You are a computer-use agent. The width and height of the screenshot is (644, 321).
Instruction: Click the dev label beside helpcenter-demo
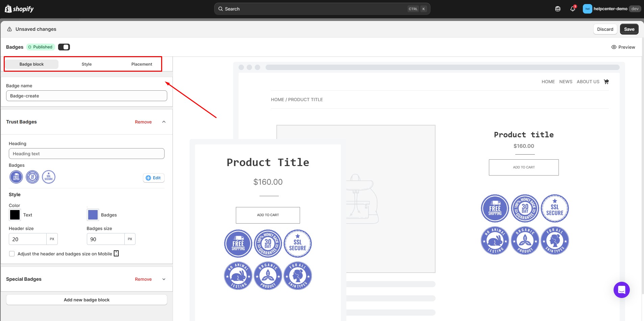coord(635,9)
